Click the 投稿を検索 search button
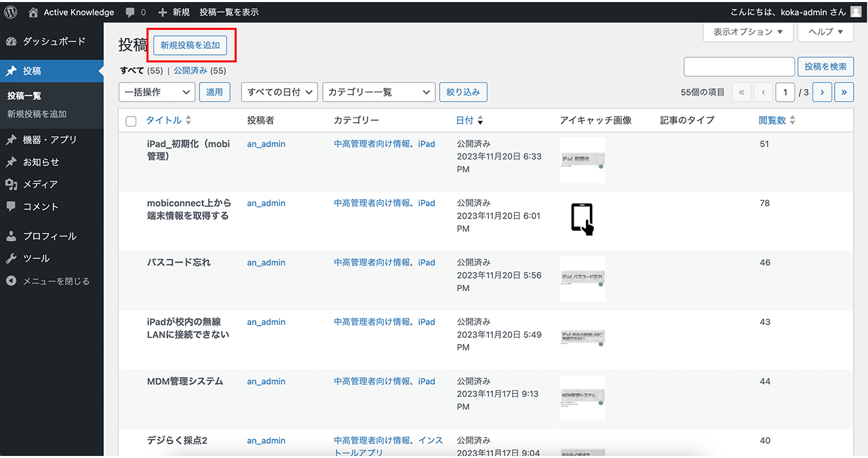Image resolution: width=868 pixels, height=458 pixels. click(825, 66)
